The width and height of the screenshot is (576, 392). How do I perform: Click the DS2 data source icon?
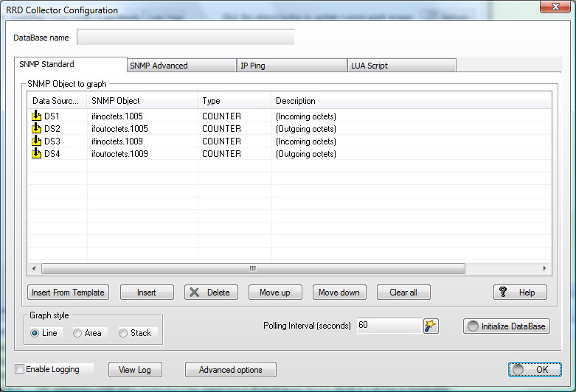pyautogui.click(x=36, y=128)
